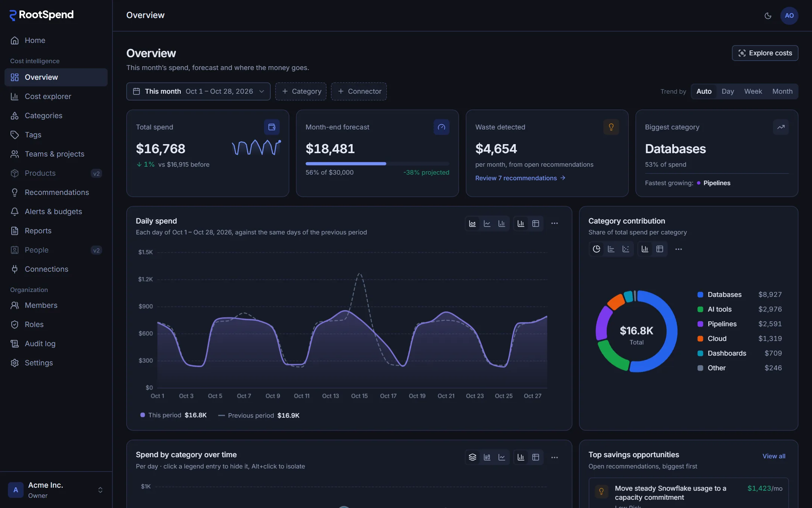This screenshot has width=812, height=508.
Task: Open Alerts & budgets in sidebar
Action: [x=56, y=211]
